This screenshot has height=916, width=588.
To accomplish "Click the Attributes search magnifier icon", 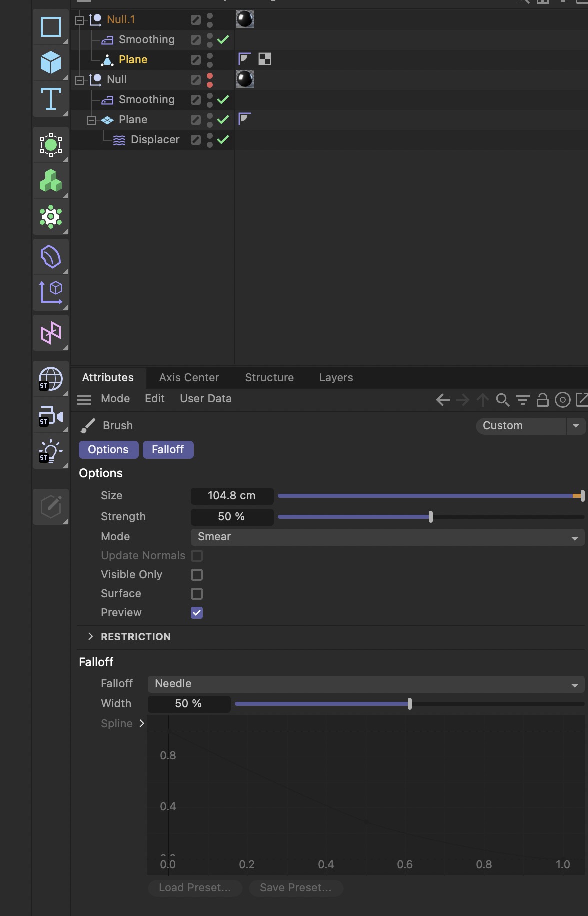I will 502,400.
